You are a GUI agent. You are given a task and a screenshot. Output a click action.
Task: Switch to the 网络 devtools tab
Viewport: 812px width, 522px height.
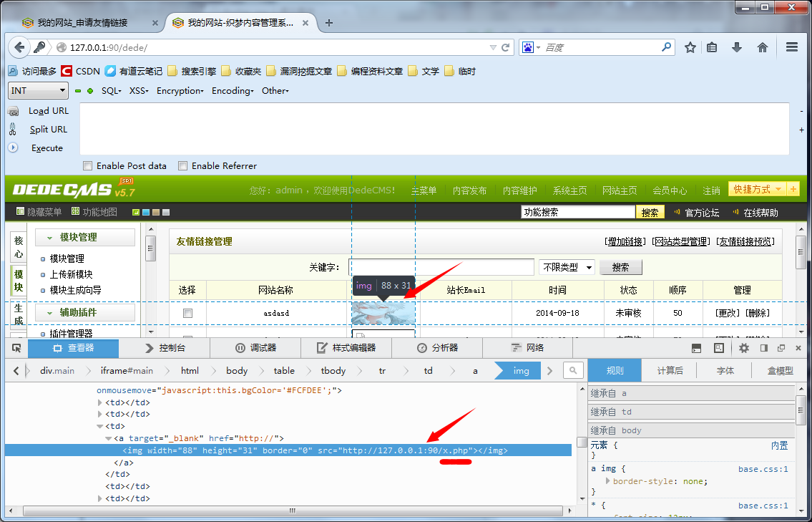tap(528, 348)
